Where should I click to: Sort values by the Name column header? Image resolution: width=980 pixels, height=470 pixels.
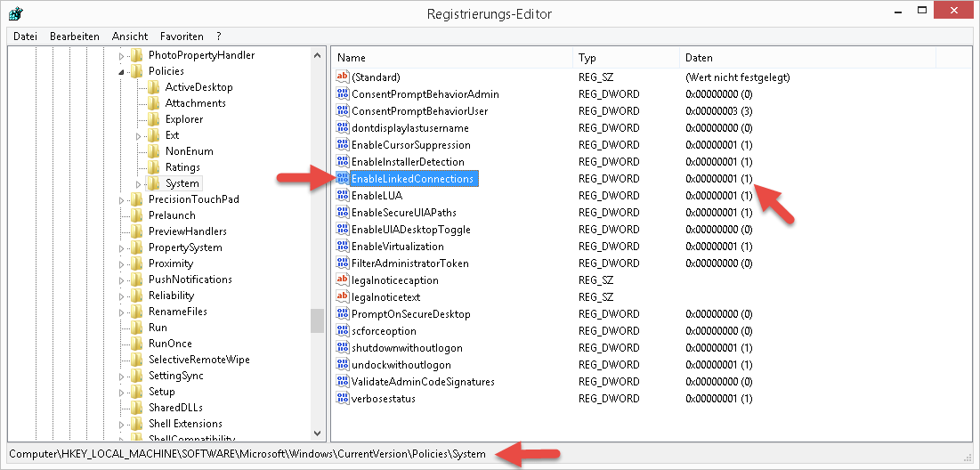pos(352,58)
